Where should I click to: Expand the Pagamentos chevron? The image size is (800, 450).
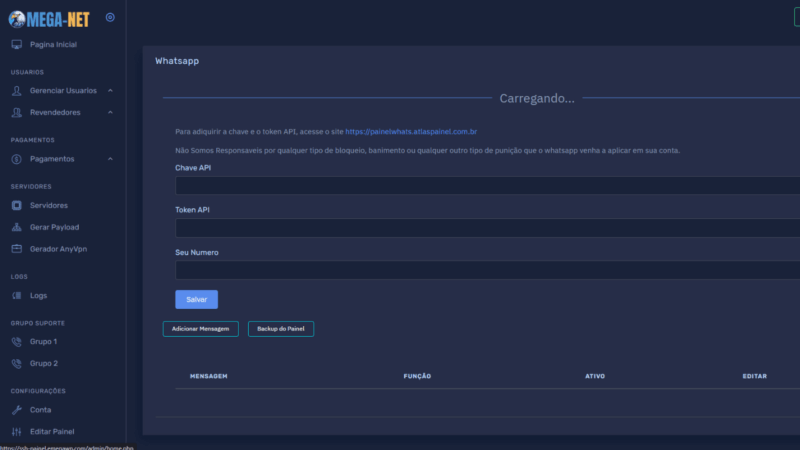110,159
